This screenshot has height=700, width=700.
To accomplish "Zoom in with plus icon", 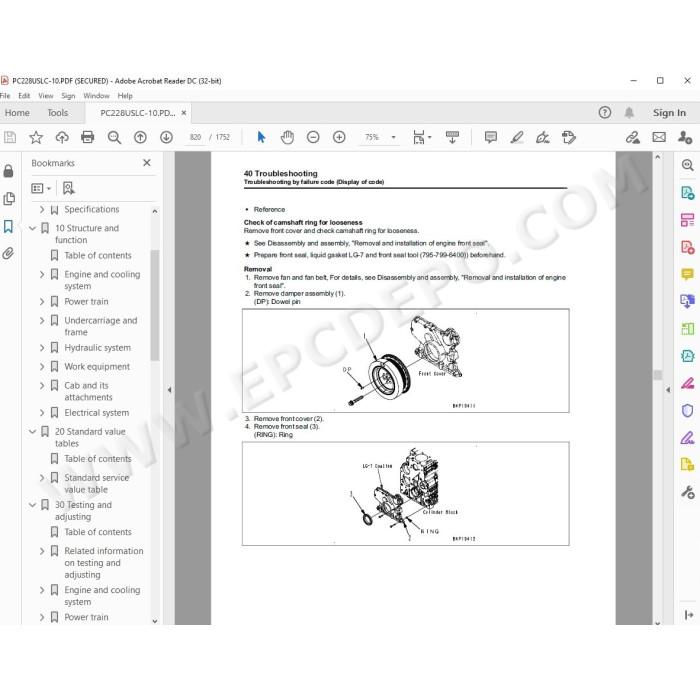I will (339, 137).
